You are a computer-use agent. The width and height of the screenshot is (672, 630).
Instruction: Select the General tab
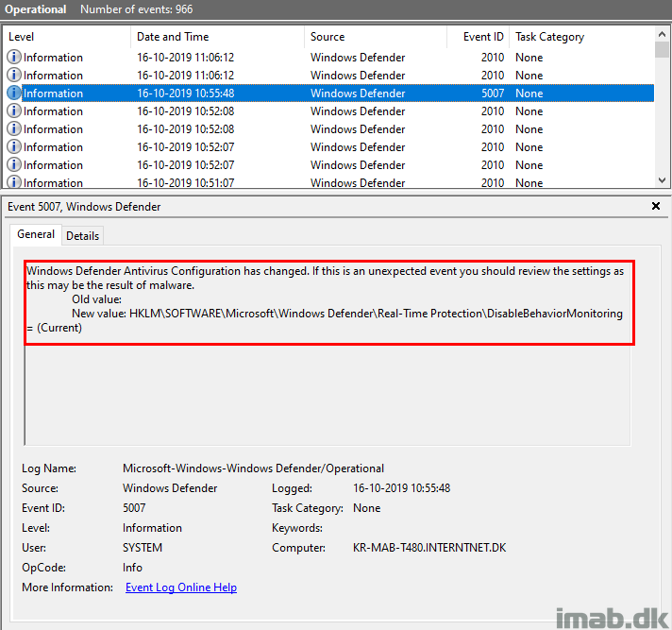pos(36,234)
